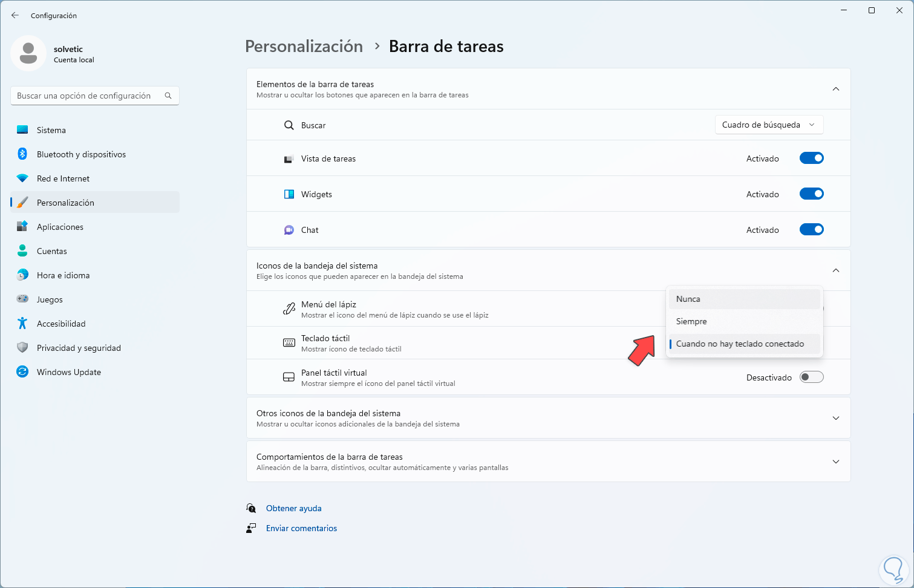The width and height of the screenshot is (914, 588).
Task: Open the Enviar comentarios link
Action: point(301,528)
